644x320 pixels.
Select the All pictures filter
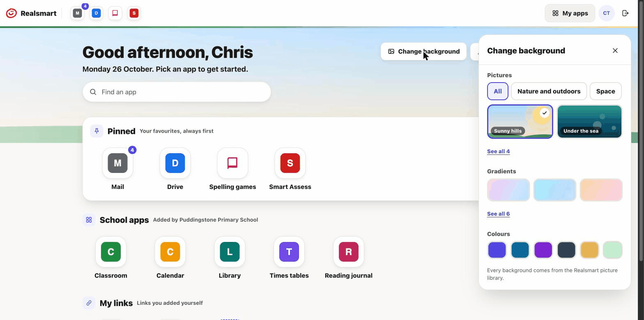point(498,91)
